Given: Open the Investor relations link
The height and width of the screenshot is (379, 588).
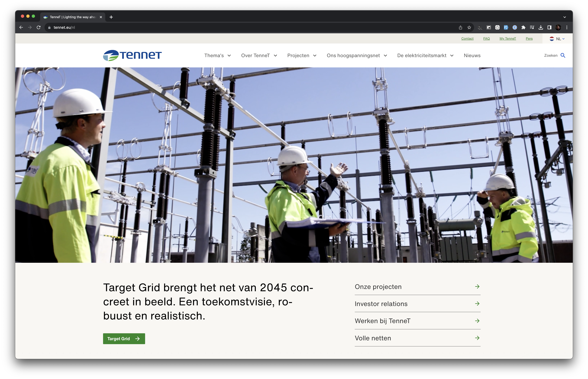Looking at the screenshot, I should click(x=417, y=304).
